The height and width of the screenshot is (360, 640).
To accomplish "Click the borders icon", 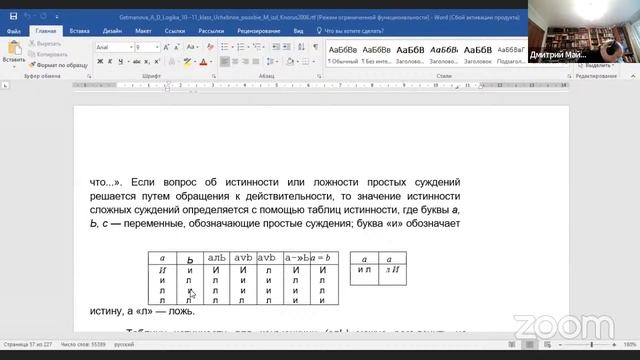I will tap(305, 62).
